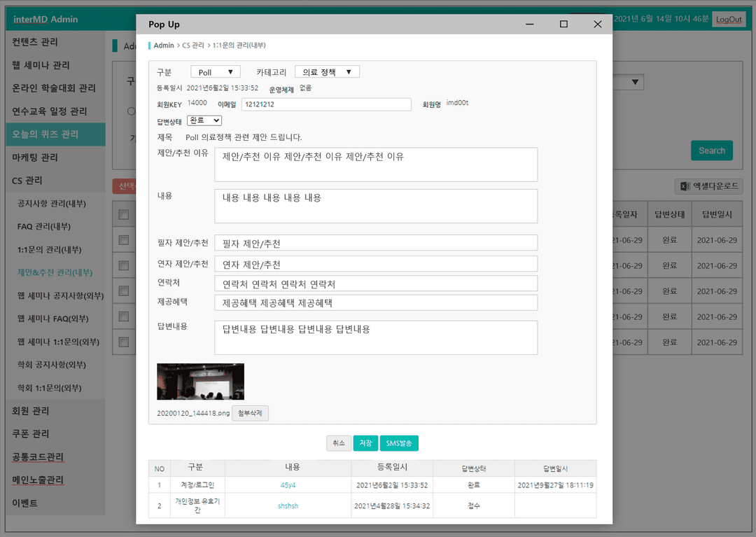The image size is (756, 537).
Task: Open the 45y4 content link
Action: pos(288,485)
